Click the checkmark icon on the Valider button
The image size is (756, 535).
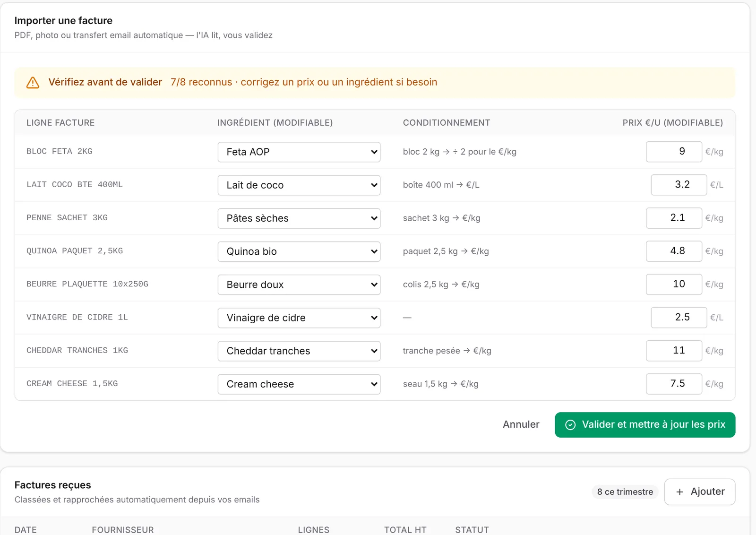coord(570,425)
